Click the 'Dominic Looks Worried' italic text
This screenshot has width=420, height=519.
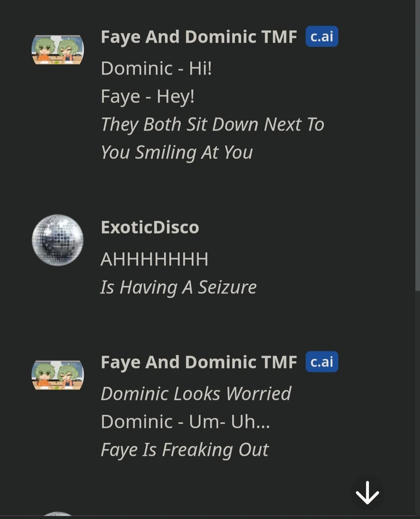[x=196, y=393]
